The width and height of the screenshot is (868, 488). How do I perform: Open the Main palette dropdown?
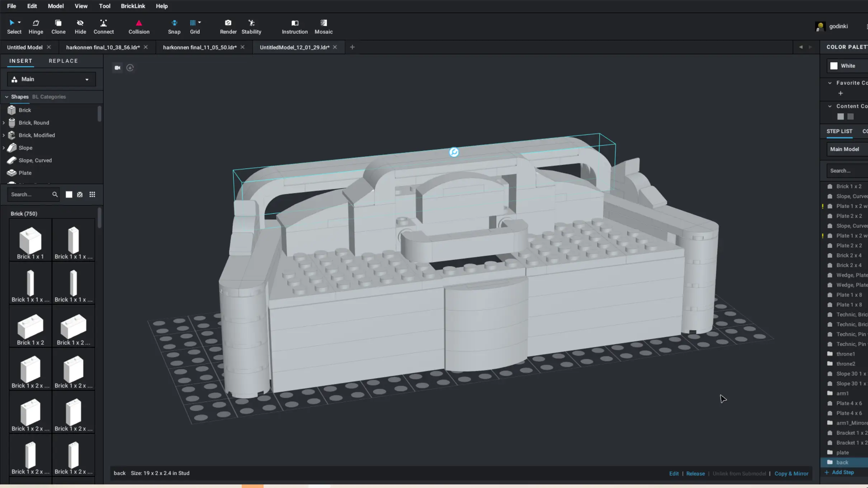tap(51, 79)
